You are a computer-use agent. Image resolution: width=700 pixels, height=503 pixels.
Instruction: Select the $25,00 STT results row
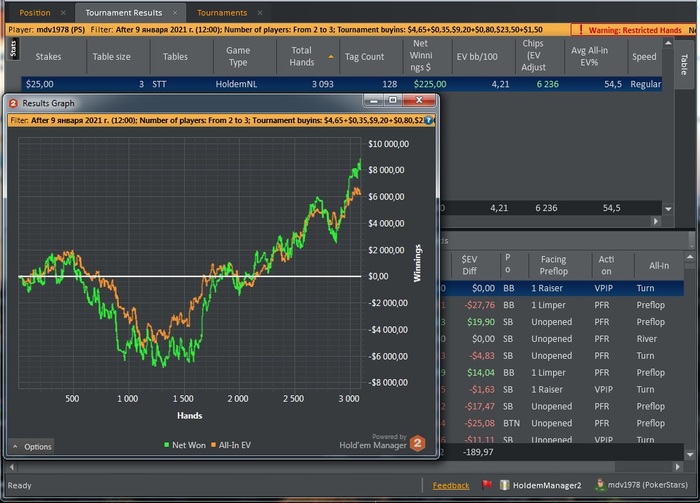tap(342, 84)
